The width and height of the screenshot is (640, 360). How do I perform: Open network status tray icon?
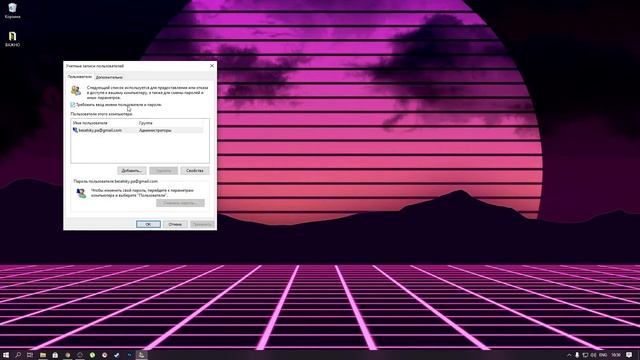click(x=585, y=355)
